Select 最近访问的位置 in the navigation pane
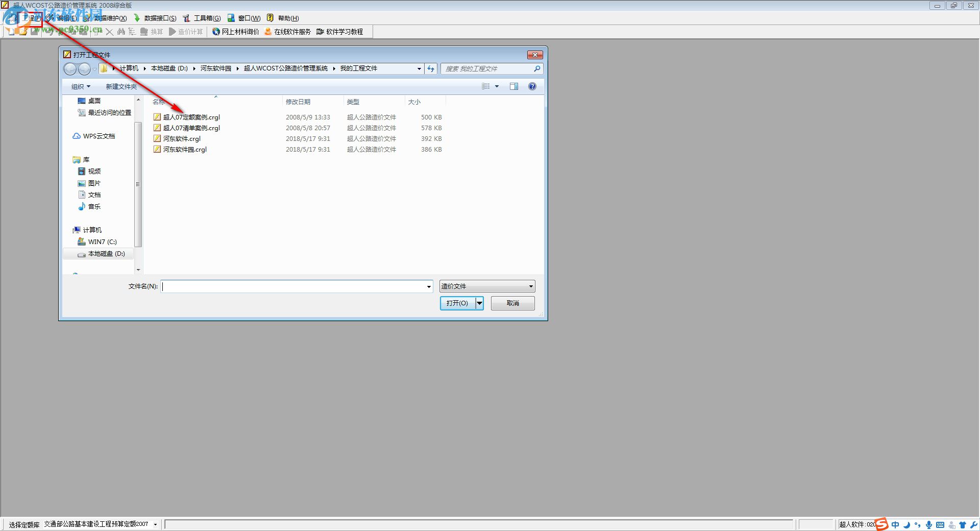Viewport: 980px width, 531px height. (105, 113)
